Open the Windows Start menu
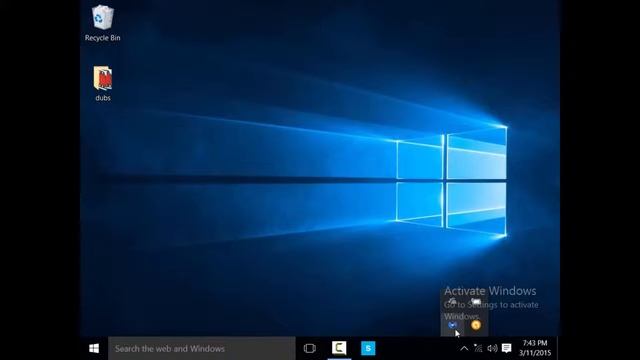 (94, 348)
